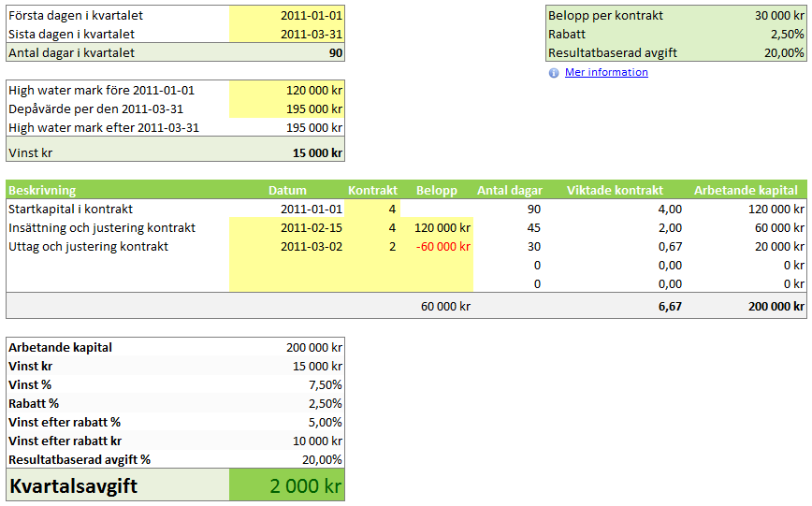Click the Arbetande kapital column header
Viewport: 812px width, 506px height.
tap(746, 190)
